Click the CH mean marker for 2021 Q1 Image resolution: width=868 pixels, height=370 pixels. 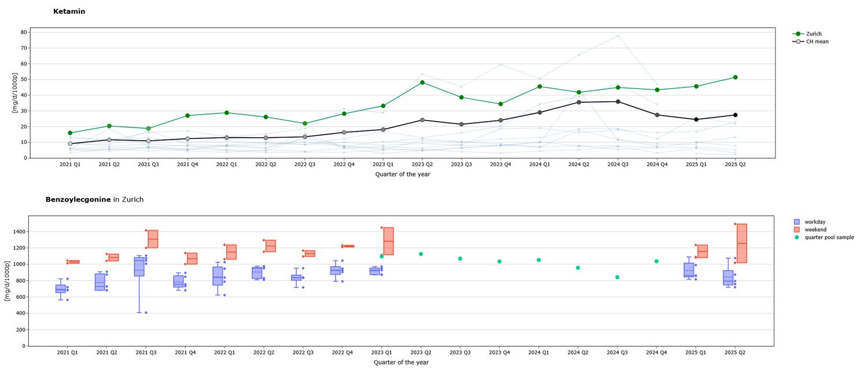[70, 144]
